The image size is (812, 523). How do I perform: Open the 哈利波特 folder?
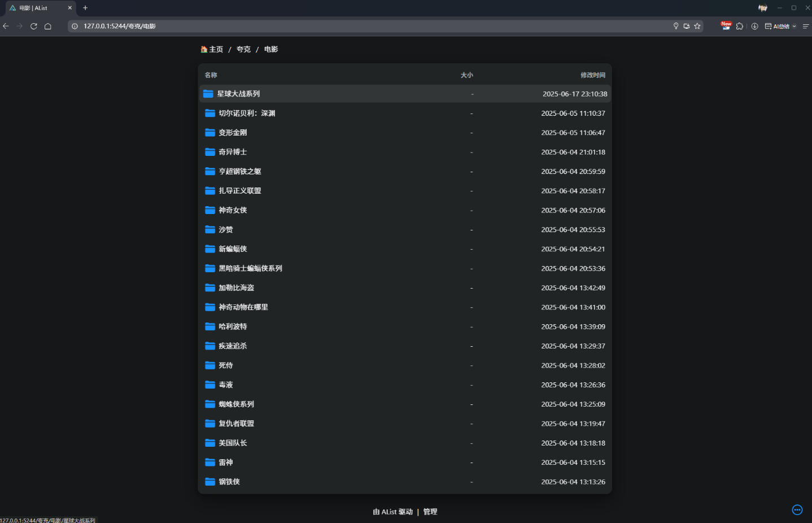[405, 326]
